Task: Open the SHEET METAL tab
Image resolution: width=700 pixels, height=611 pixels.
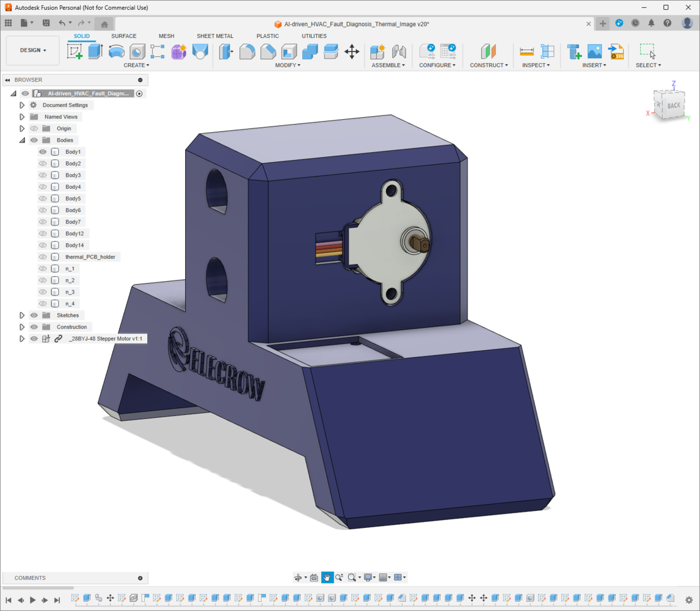Action: click(214, 36)
